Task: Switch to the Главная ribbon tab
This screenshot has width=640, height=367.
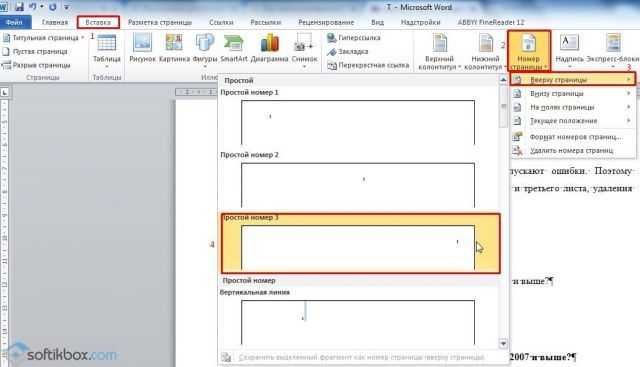Action: [x=55, y=22]
